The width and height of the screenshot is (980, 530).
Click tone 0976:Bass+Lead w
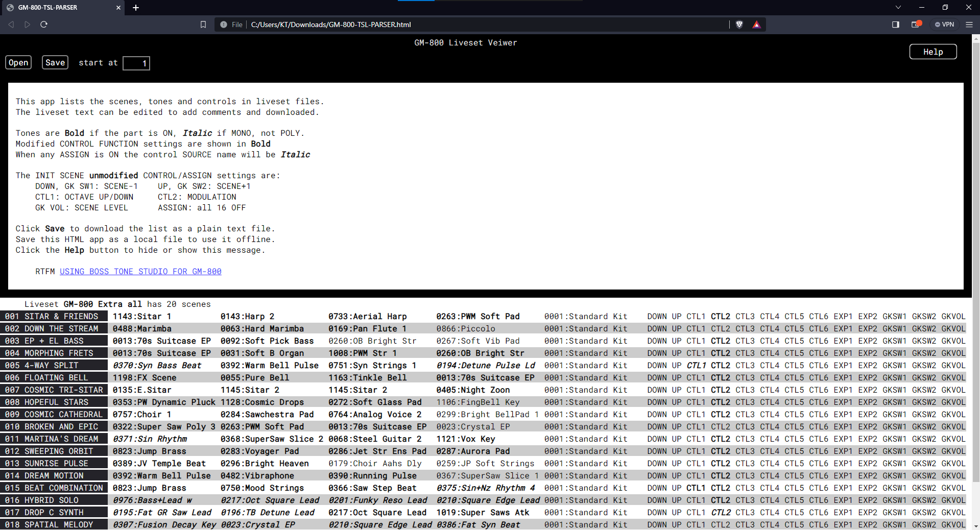click(x=152, y=500)
